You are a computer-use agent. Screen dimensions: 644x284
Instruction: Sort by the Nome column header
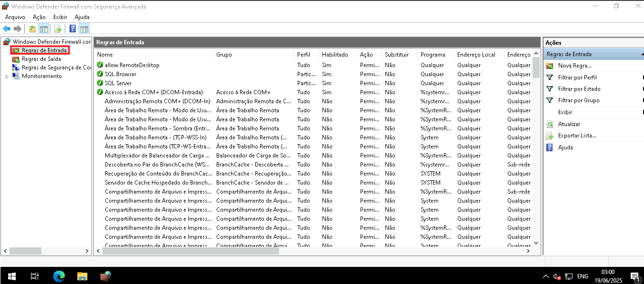pyautogui.click(x=153, y=55)
